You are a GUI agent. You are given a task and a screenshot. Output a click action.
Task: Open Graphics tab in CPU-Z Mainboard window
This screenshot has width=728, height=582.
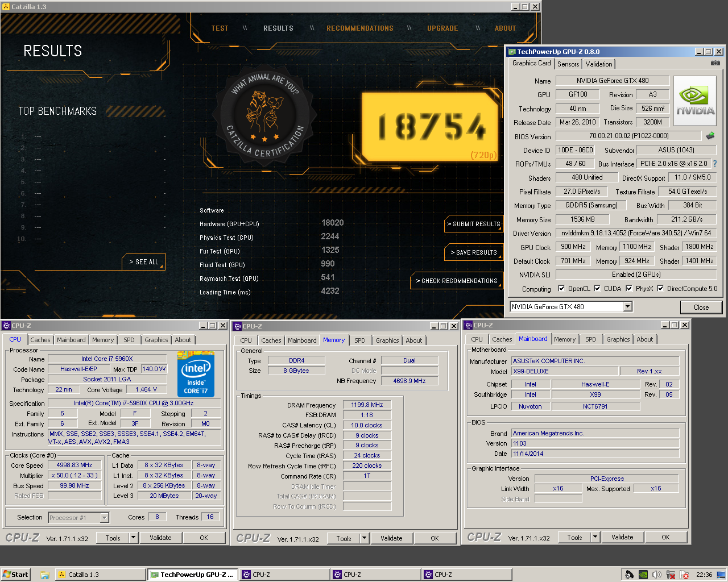coord(618,339)
